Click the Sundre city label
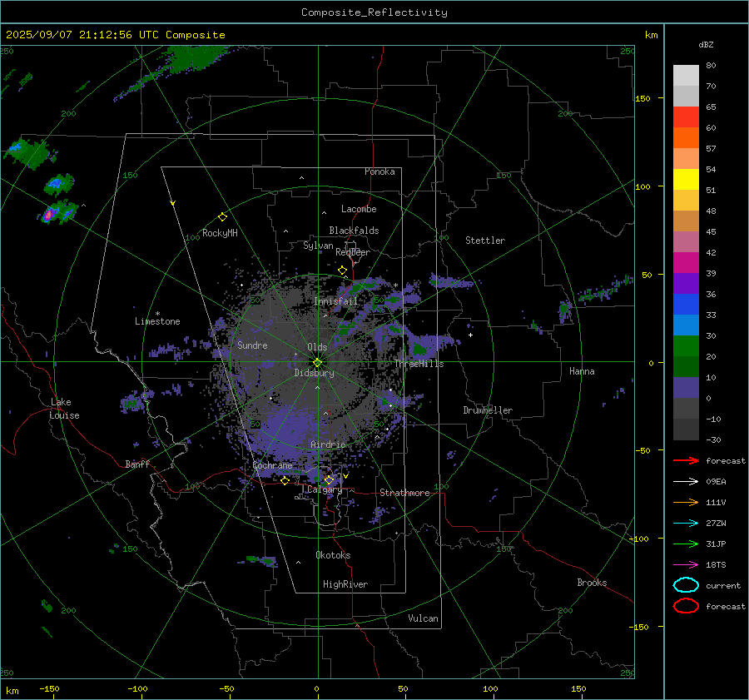This screenshot has width=749, height=700. pos(252,345)
